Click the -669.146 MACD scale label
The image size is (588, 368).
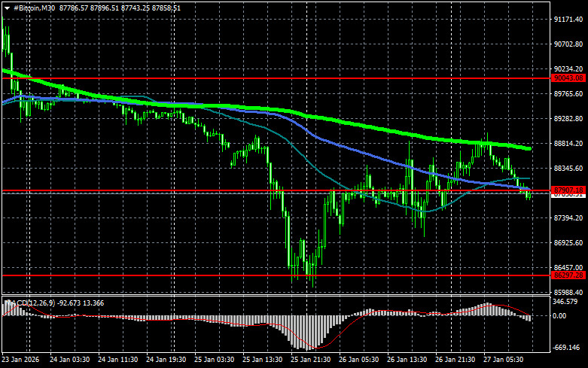[x=566, y=348]
